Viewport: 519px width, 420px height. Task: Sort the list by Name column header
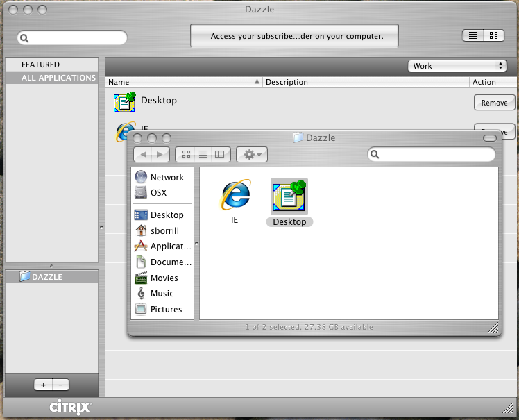tap(184, 82)
